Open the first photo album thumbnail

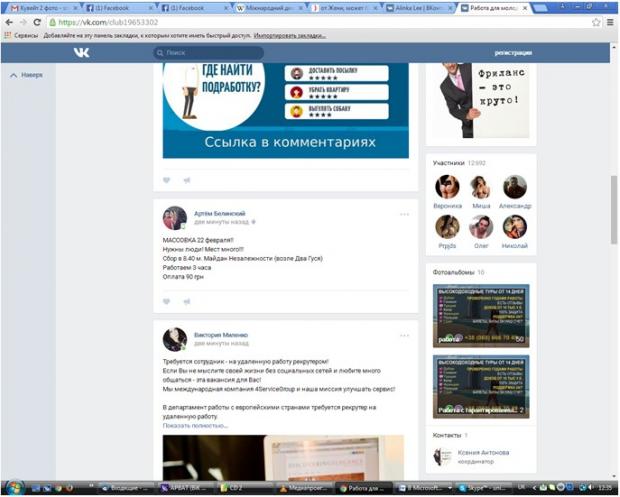[x=480, y=315]
